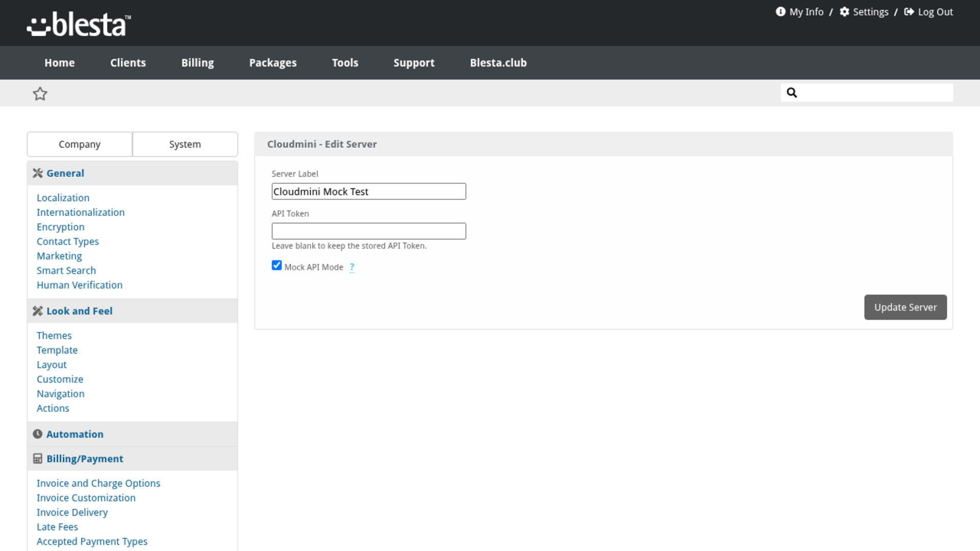Open Smart Search settings

point(66,270)
